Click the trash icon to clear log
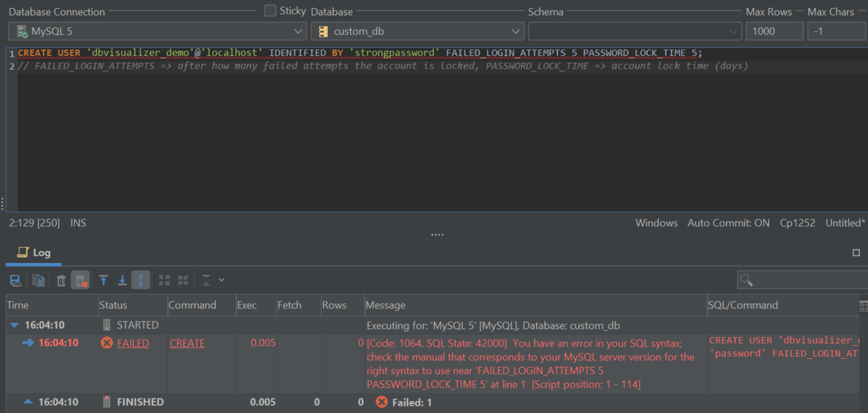The image size is (868, 413). 61,280
